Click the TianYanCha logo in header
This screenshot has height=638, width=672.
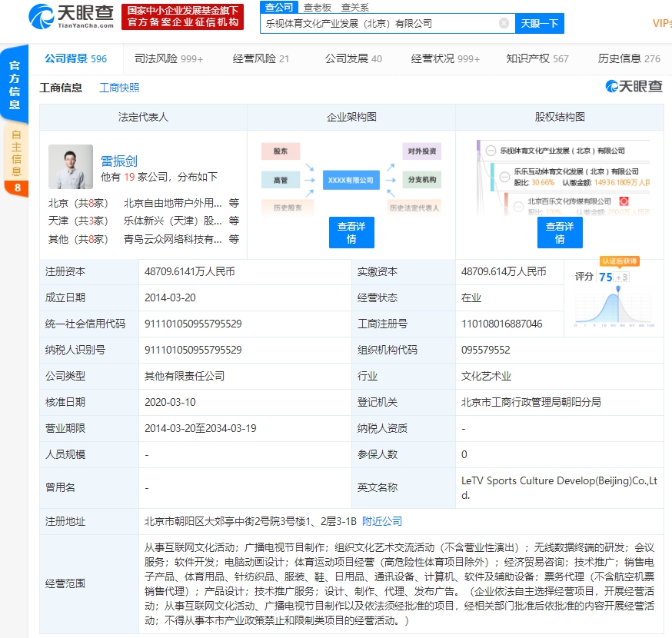click(71, 16)
